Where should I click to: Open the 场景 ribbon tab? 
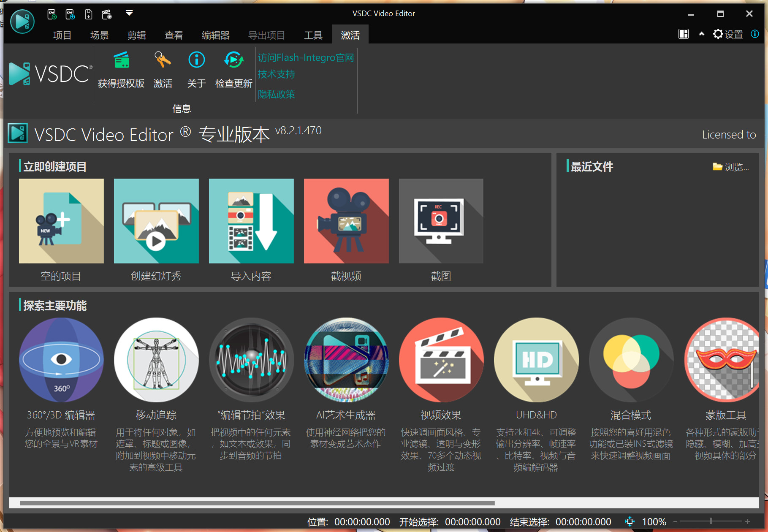[99, 35]
